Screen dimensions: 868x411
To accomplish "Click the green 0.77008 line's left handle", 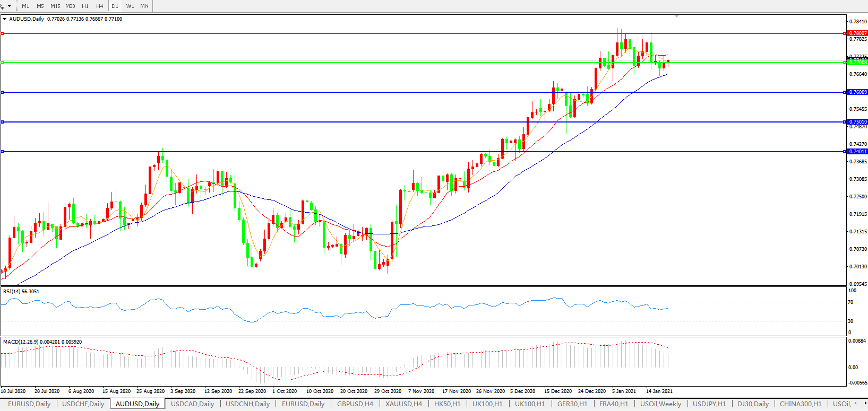I will coord(3,63).
